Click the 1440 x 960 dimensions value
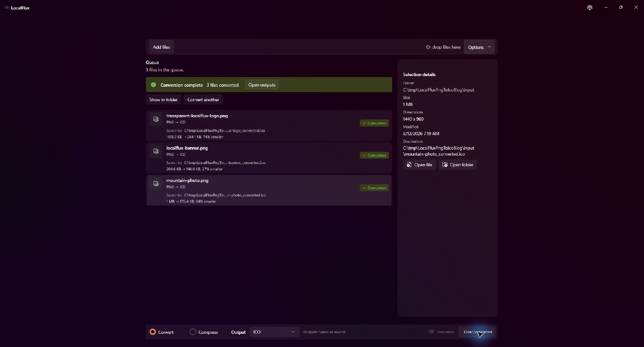 413,119
